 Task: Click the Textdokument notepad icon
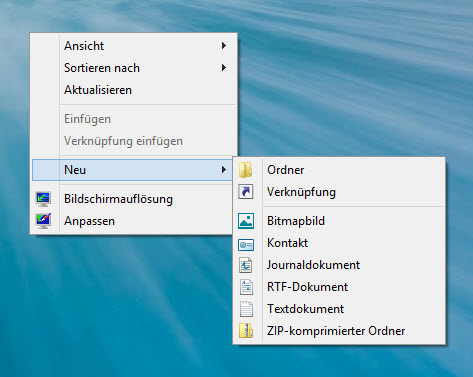(246, 309)
